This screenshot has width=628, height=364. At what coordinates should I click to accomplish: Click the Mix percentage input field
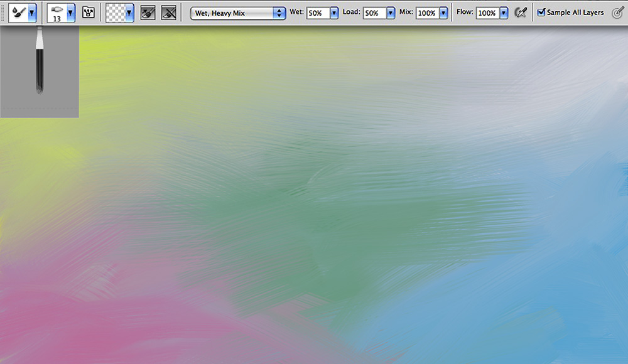(427, 13)
